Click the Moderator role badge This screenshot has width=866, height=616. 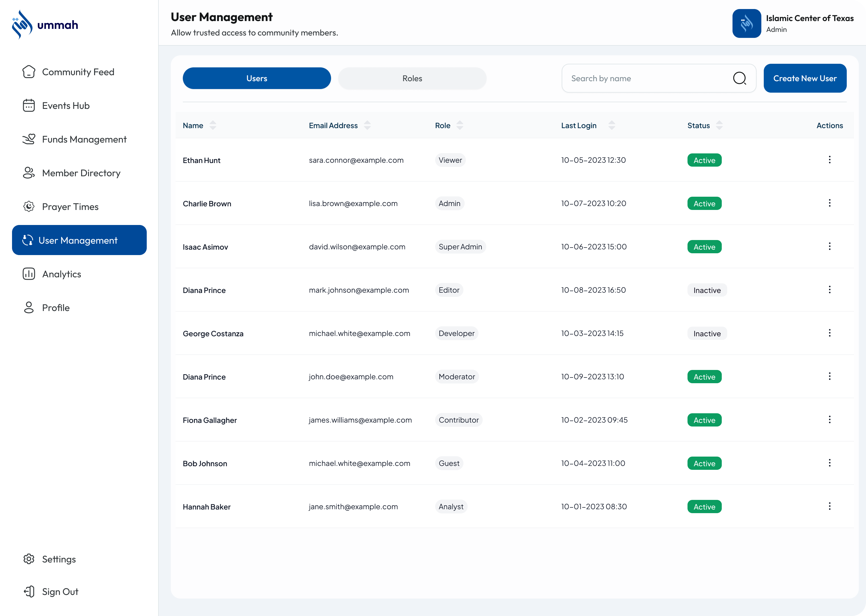coord(457,377)
